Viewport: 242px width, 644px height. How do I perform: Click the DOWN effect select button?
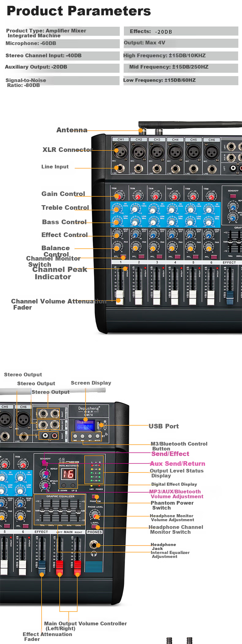tap(64, 486)
